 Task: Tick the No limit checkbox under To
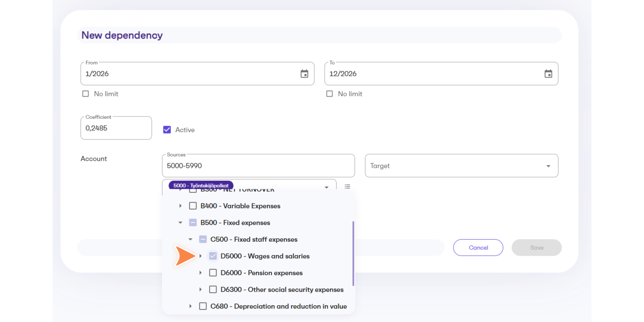(x=329, y=94)
